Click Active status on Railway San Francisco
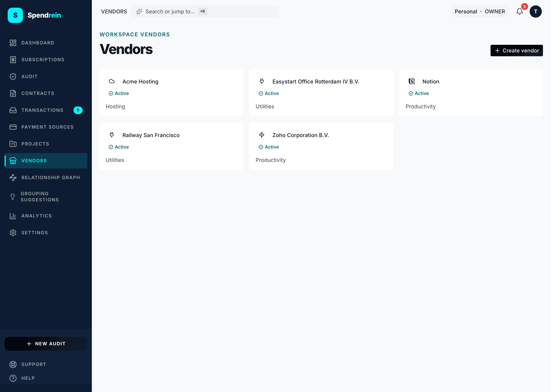 click(x=119, y=147)
